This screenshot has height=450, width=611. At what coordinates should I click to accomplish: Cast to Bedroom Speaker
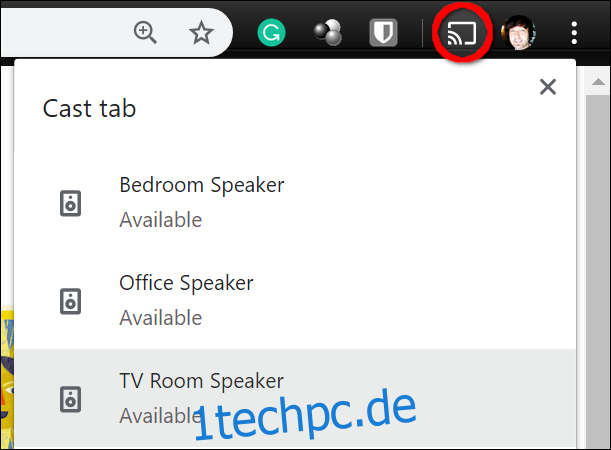pyautogui.click(x=295, y=203)
